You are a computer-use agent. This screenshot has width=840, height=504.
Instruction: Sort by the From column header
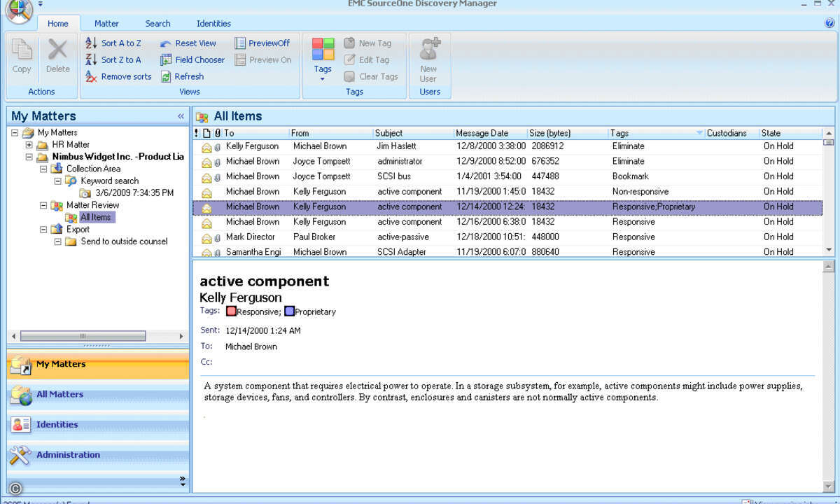331,133
